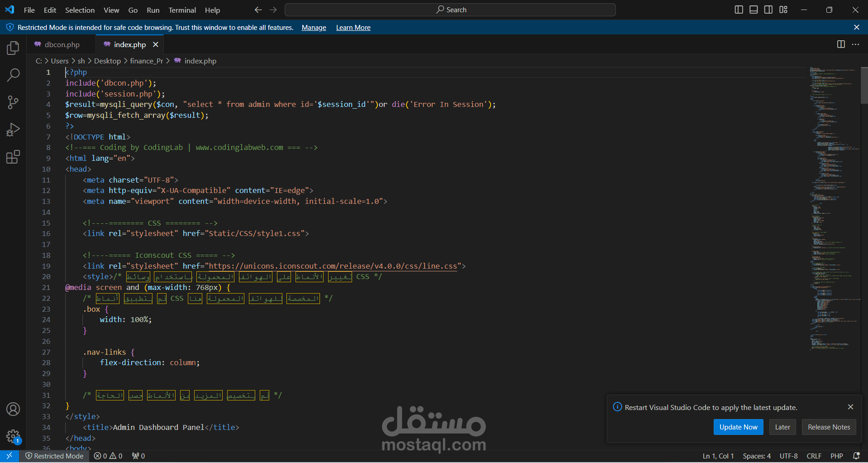
Task: Open the PHP language mode selector
Action: [836, 456]
